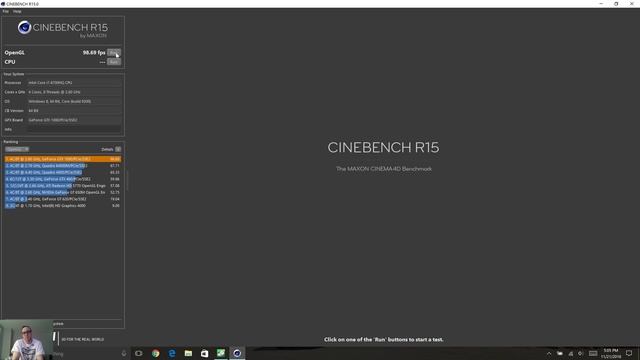Open Google Chrome from the taskbar
The width and height of the screenshot is (640, 360).
point(156,353)
